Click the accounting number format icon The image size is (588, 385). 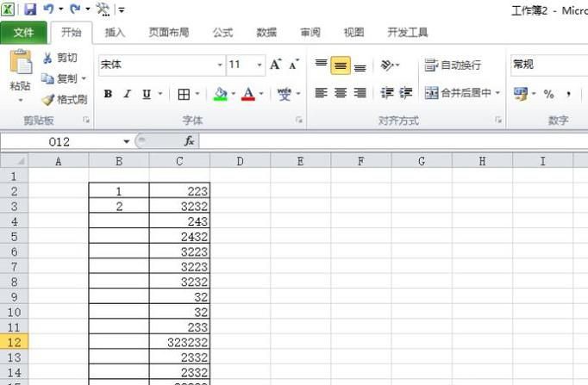pyautogui.click(x=521, y=94)
